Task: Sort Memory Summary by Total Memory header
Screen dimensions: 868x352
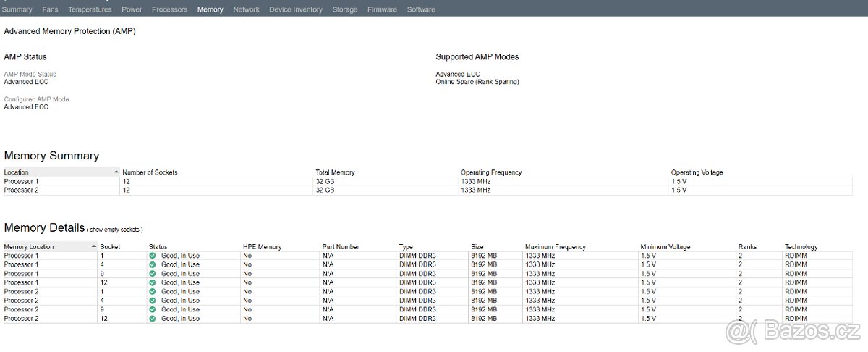Action: (x=335, y=172)
